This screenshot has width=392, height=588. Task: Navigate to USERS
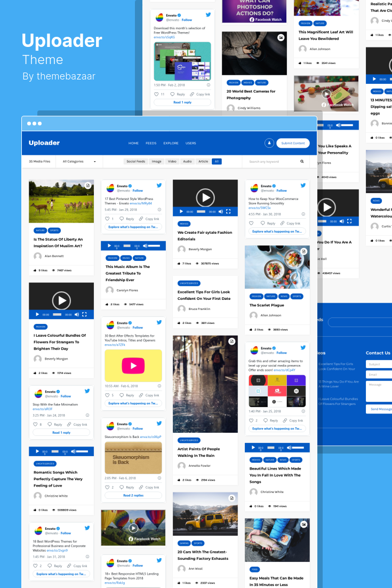pyautogui.click(x=191, y=143)
